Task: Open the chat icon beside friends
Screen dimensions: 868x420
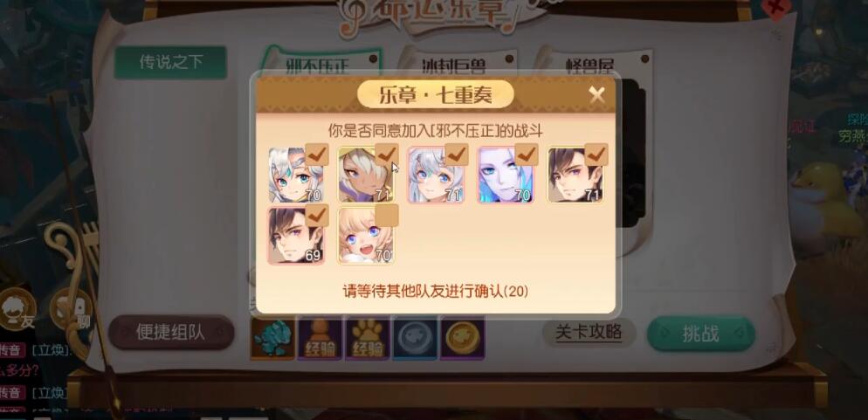Action: (x=72, y=309)
